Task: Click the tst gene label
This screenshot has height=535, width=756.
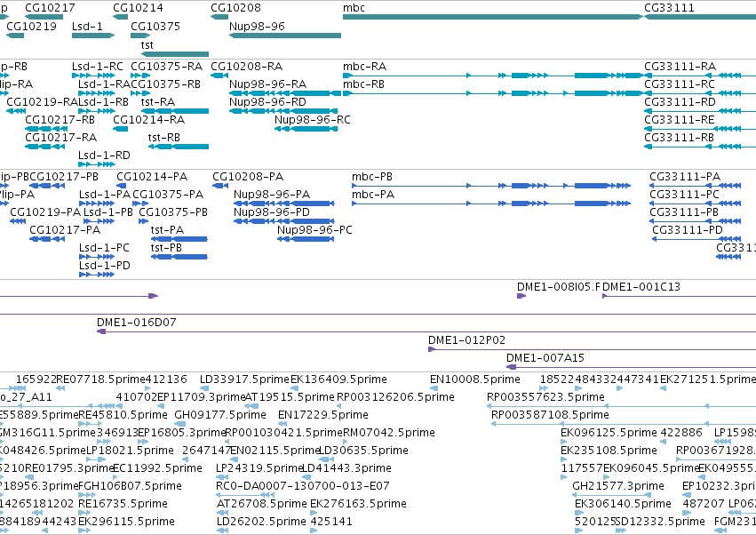Action: (147, 44)
